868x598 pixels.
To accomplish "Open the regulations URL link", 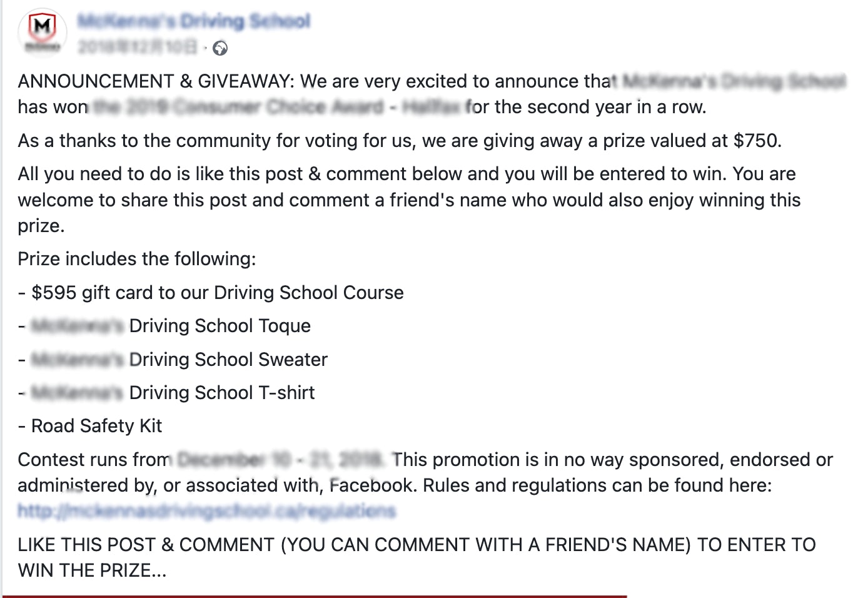I will pos(206,511).
